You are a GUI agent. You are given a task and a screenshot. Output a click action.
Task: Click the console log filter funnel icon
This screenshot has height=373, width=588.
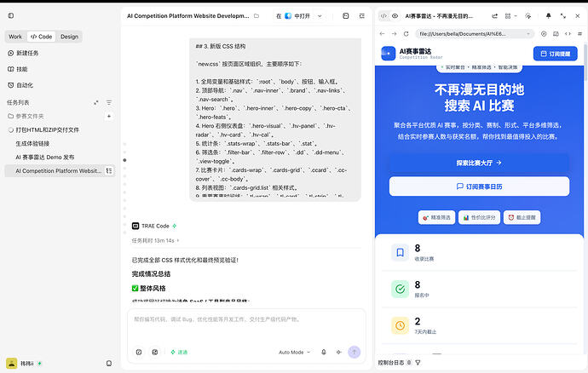(418, 363)
